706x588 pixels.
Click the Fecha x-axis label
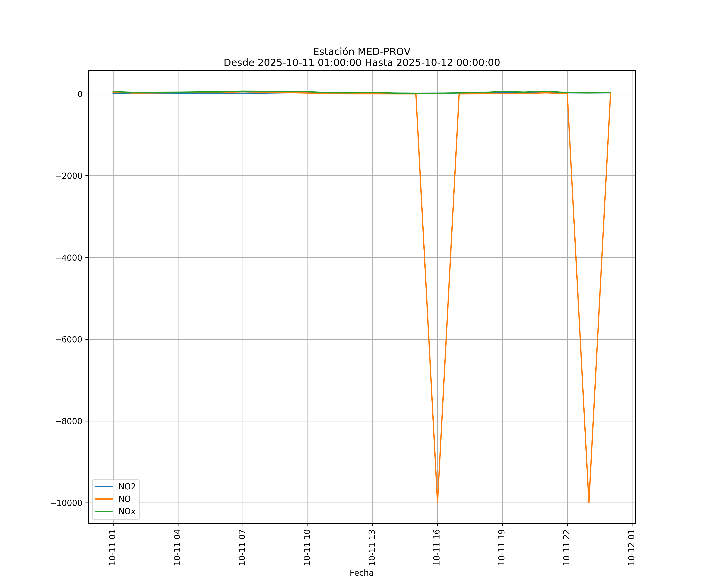[361, 573]
